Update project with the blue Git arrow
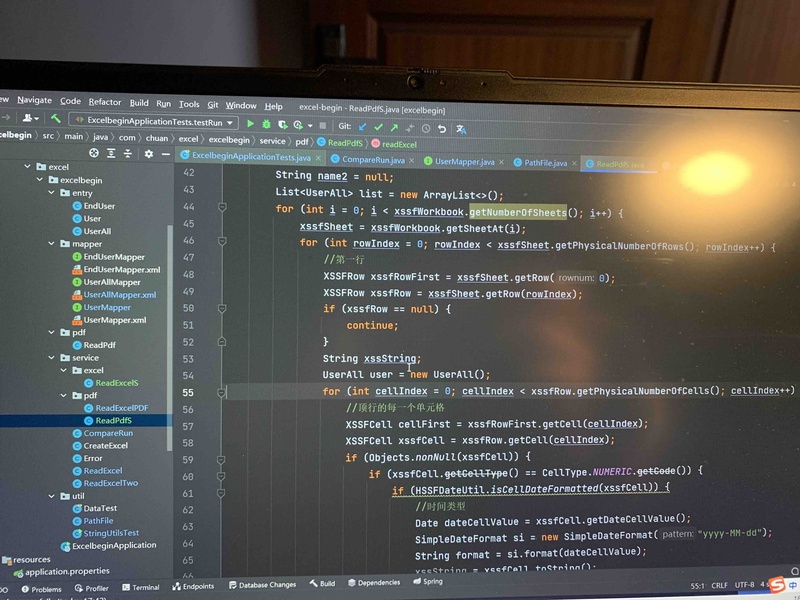800x600 pixels. click(x=362, y=127)
